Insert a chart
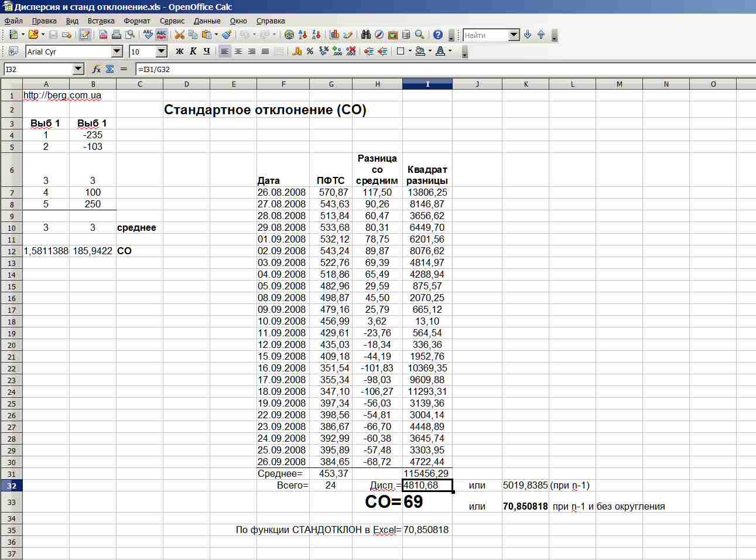Screen dimensions: 756x560 tap(335, 35)
